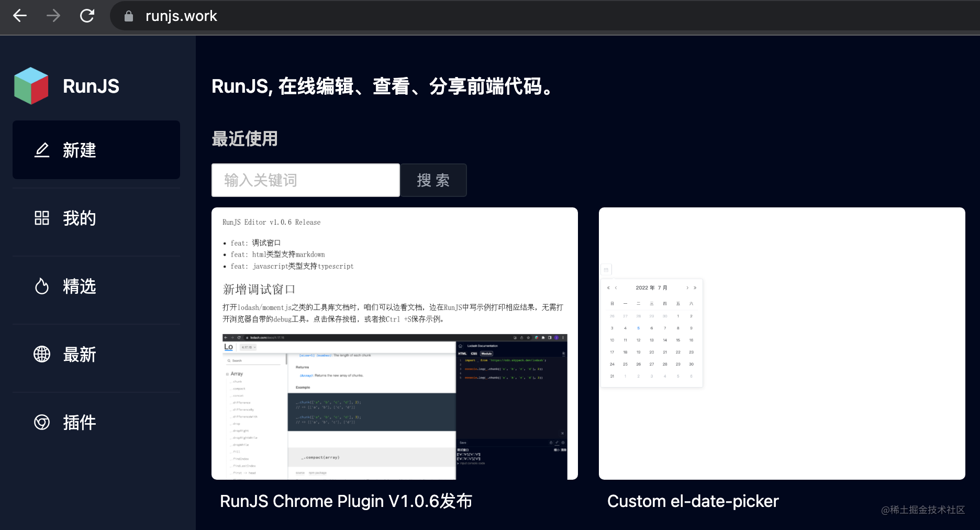Viewport: 980px width, 530px height.
Task: Select July 5 in the calendar
Action: tap(638, 328)
